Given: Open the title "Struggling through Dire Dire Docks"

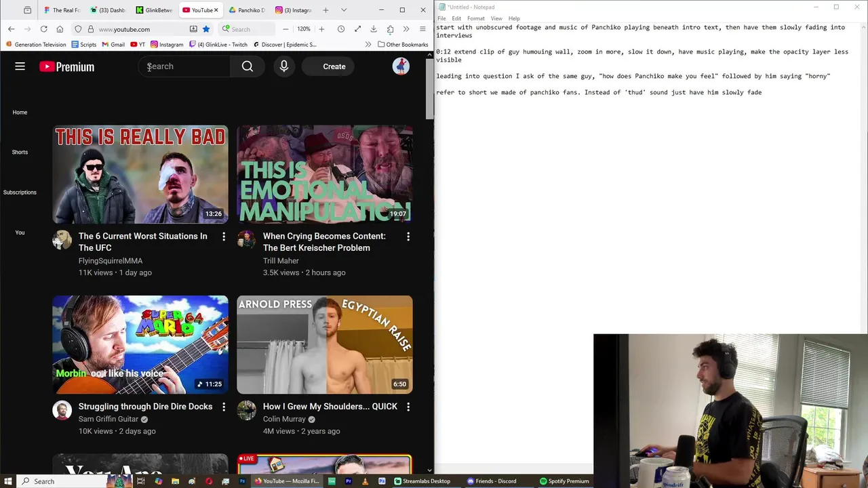Looking at the screenshot, I should pyautogui.click(x=145, y=407).
